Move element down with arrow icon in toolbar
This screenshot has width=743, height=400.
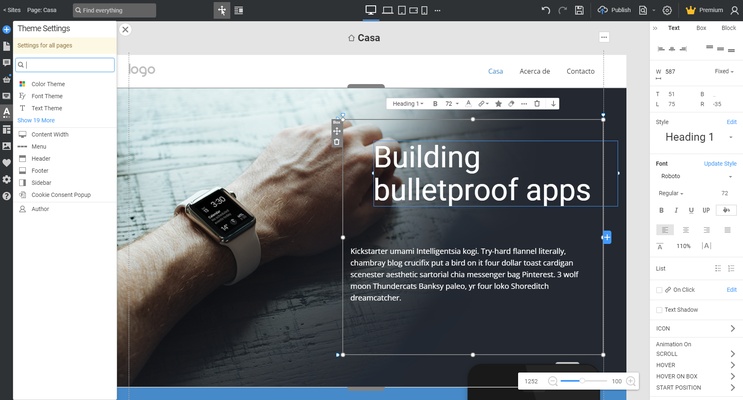tap(553, 103)
